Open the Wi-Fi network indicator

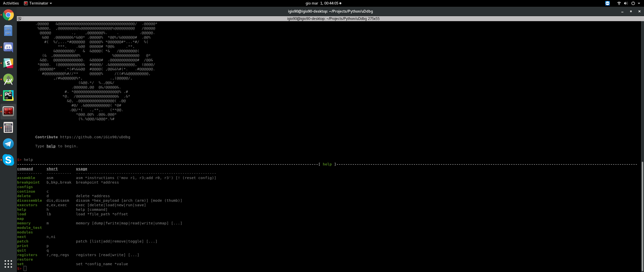[x=619, y=3]
